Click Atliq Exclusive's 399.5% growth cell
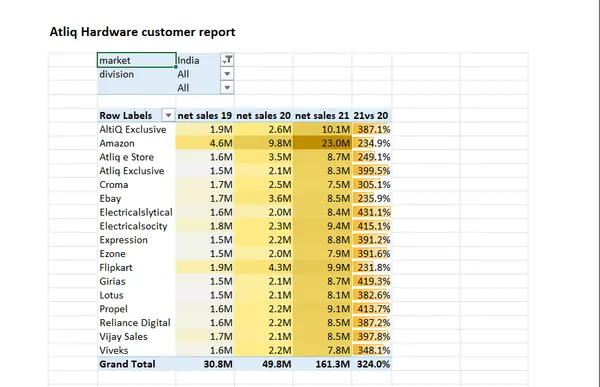Screen dimensions: 600x387 (372, 171)
